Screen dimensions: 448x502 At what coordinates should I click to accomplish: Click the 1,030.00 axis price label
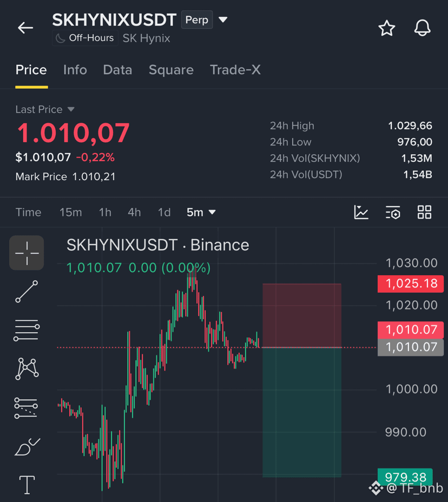pos(412,263)
